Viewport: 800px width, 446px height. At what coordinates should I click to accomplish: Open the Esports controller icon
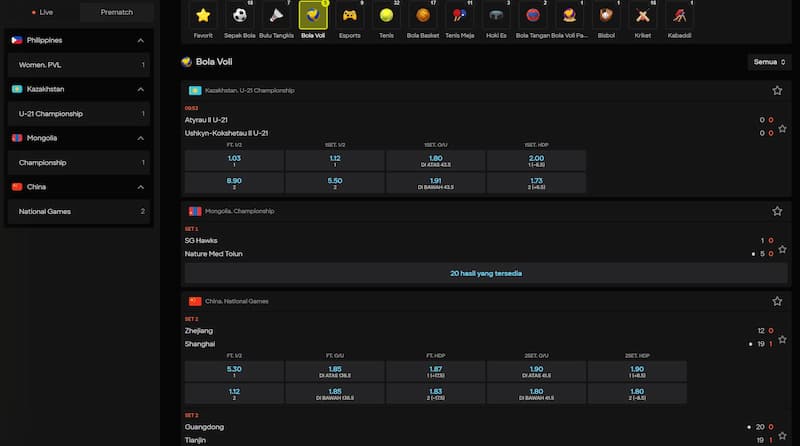[x=349, y=17]
